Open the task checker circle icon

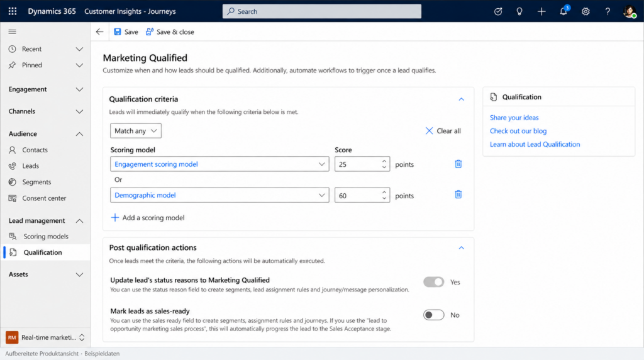pos(498,11)
